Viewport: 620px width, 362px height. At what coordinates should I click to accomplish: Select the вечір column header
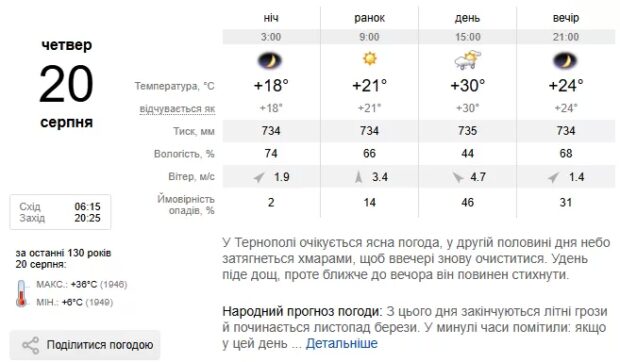point(566,18)
